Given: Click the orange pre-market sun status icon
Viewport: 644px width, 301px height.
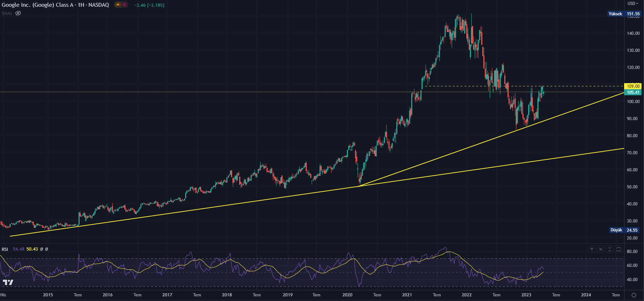Looking at the screenshot, I should pyautogui.click(x=118, y=5).
